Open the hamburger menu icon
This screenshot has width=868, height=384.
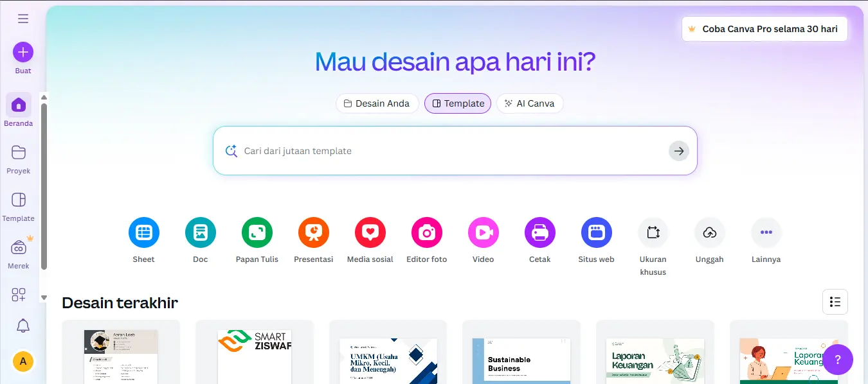[23, 19]
